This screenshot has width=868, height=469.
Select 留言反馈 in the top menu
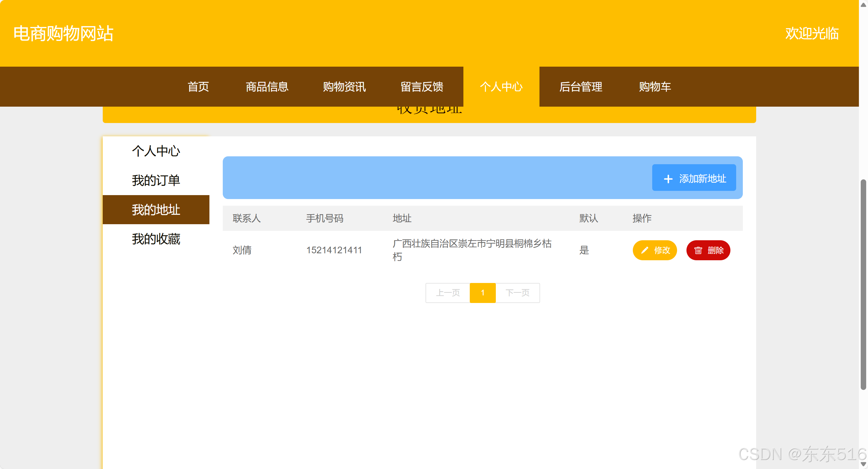pos(422,87)
